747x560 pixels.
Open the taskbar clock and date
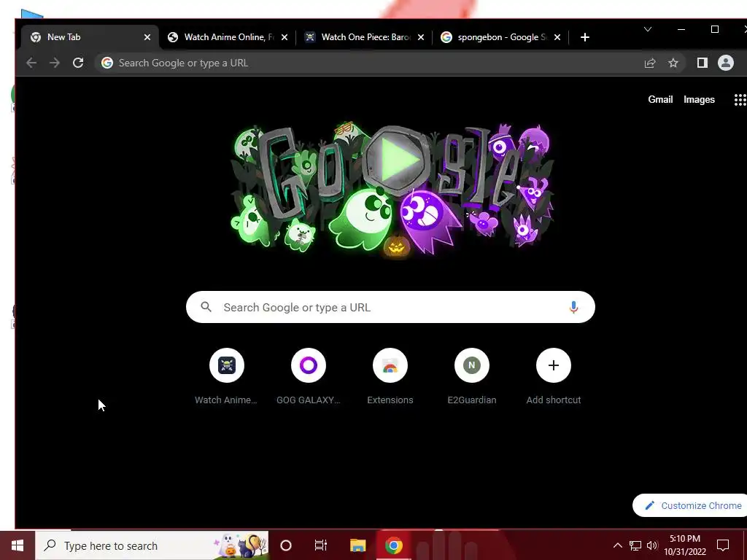point(685,545)
